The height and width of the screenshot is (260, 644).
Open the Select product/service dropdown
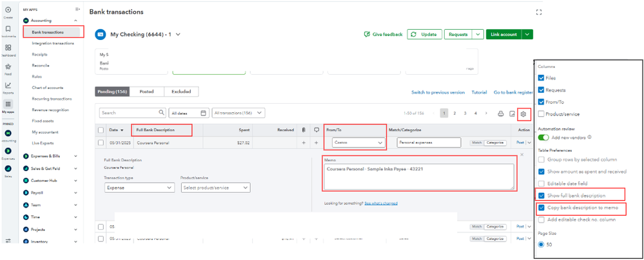[x=215, y=187]
